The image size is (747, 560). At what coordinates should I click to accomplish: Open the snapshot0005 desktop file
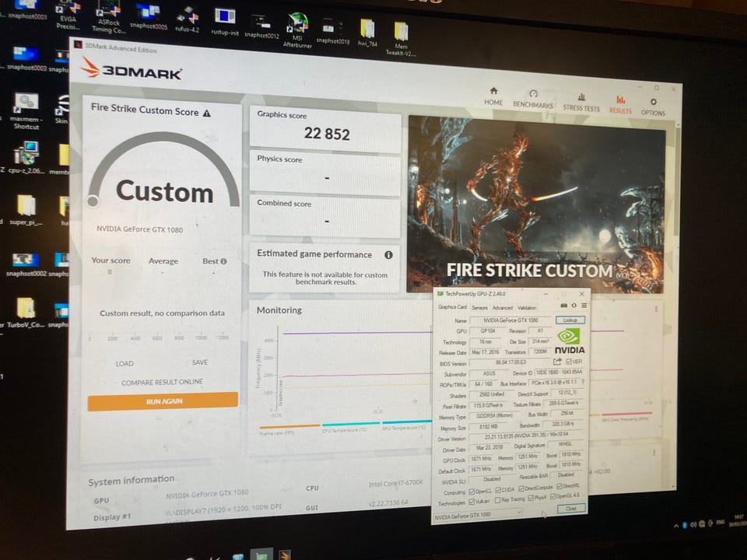pos(148,16)
